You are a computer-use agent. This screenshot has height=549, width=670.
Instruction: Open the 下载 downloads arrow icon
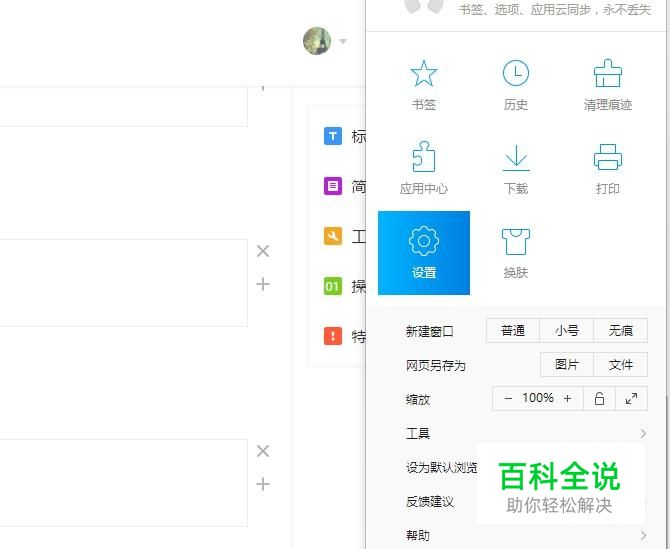click(x=516, y=158)
